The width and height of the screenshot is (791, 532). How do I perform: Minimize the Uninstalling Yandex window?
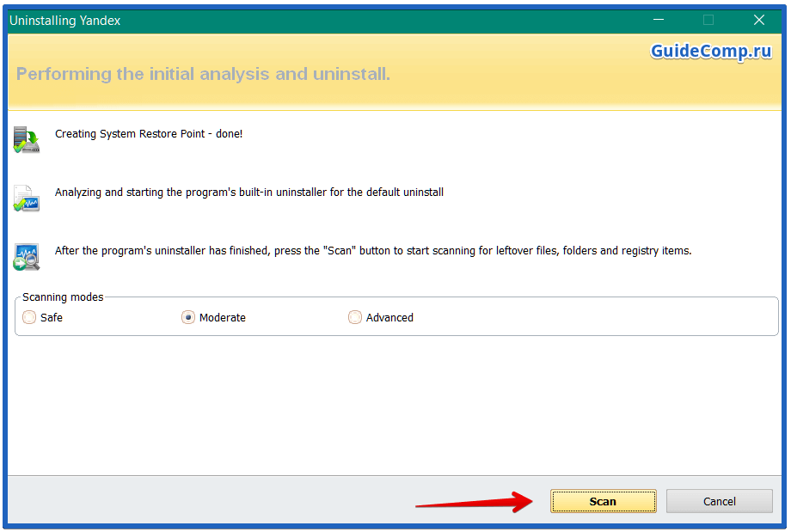659,20
